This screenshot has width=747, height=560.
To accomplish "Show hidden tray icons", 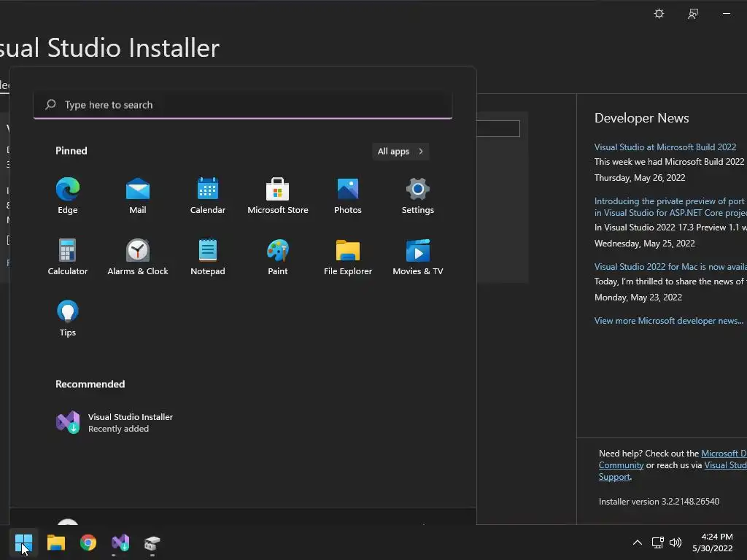I will pos(637,542).
